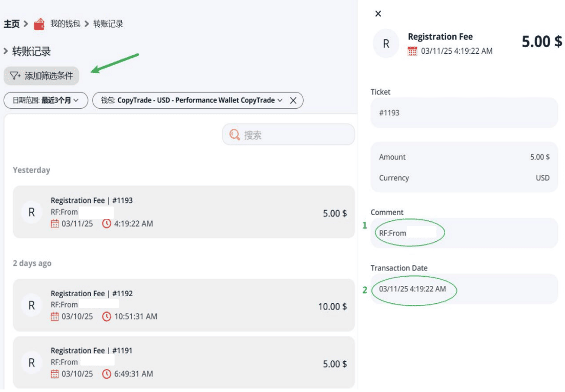Image resolution: width=565 pixels, height=392 pixels.
Task: Open 我的钱包 breadcrumb link
Action: pyautogui.click(x=65, y=24)
